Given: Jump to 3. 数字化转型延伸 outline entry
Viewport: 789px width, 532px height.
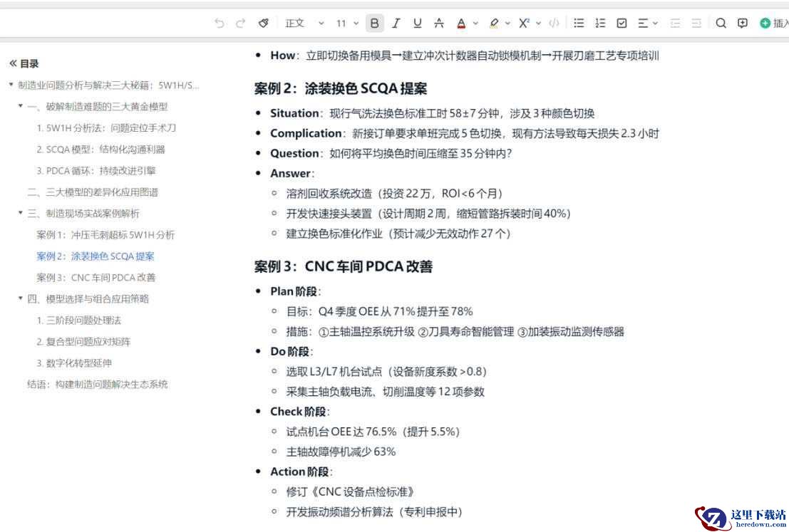Looking at the screenshot, I should 74,363.
